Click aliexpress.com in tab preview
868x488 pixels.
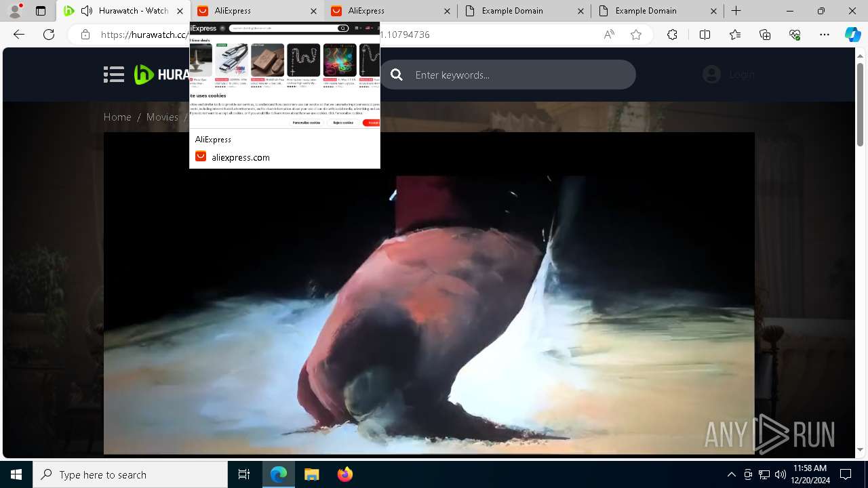[241, 157]
